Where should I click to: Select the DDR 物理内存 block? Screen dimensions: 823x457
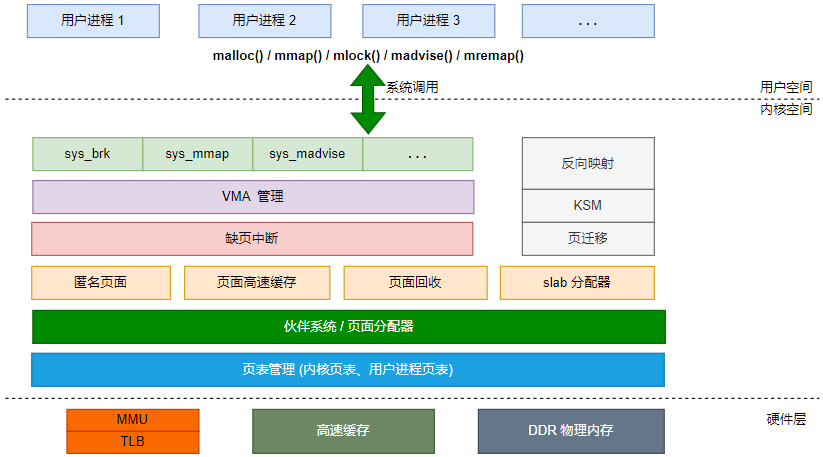click(570, 430)
